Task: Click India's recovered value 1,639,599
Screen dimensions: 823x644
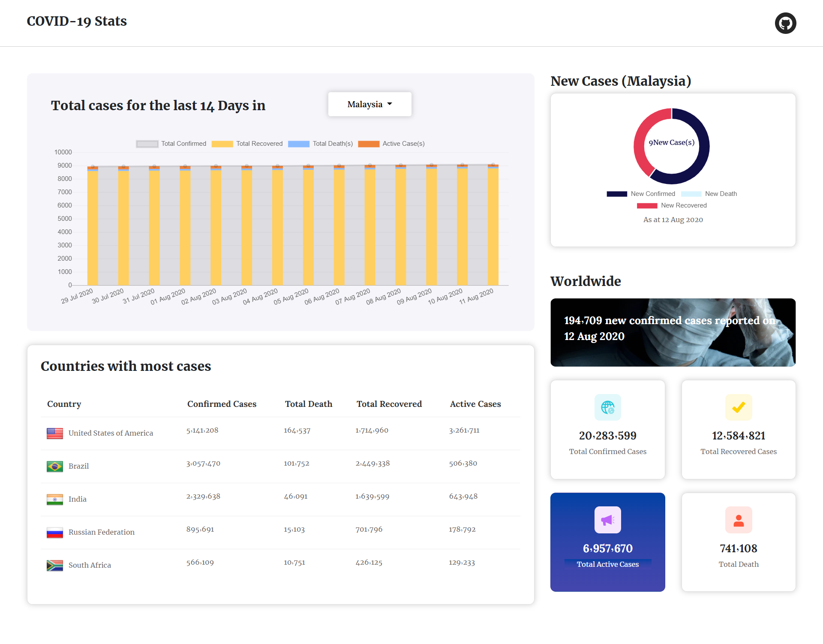Action: pos(372,497)
